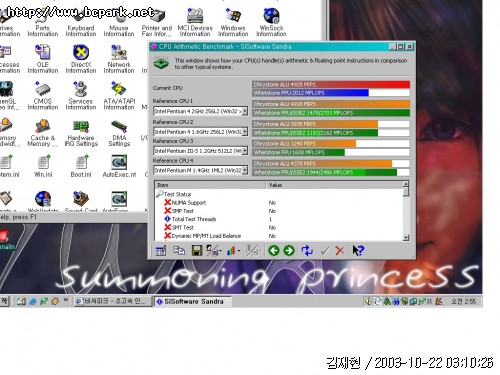This screenshot has width=500, height=375.
Task: Click the taskbar clock showing 2:55
Action: tap(463, 302)
